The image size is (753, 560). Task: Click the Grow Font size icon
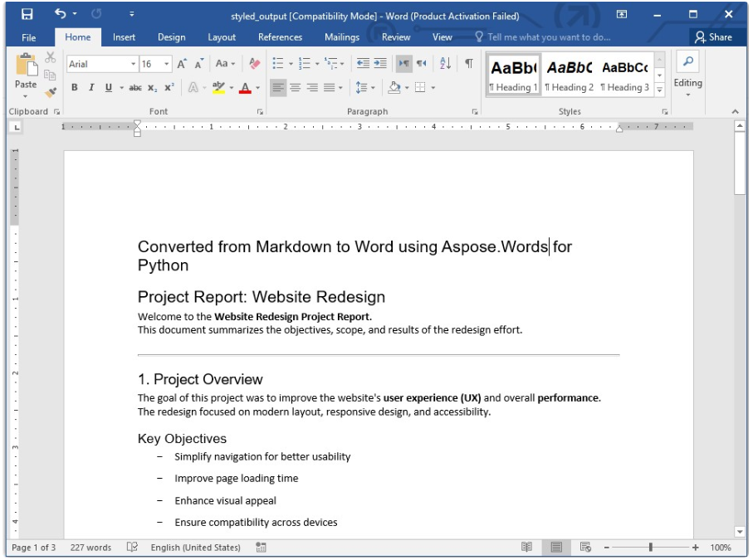click(x=182, y=64)
